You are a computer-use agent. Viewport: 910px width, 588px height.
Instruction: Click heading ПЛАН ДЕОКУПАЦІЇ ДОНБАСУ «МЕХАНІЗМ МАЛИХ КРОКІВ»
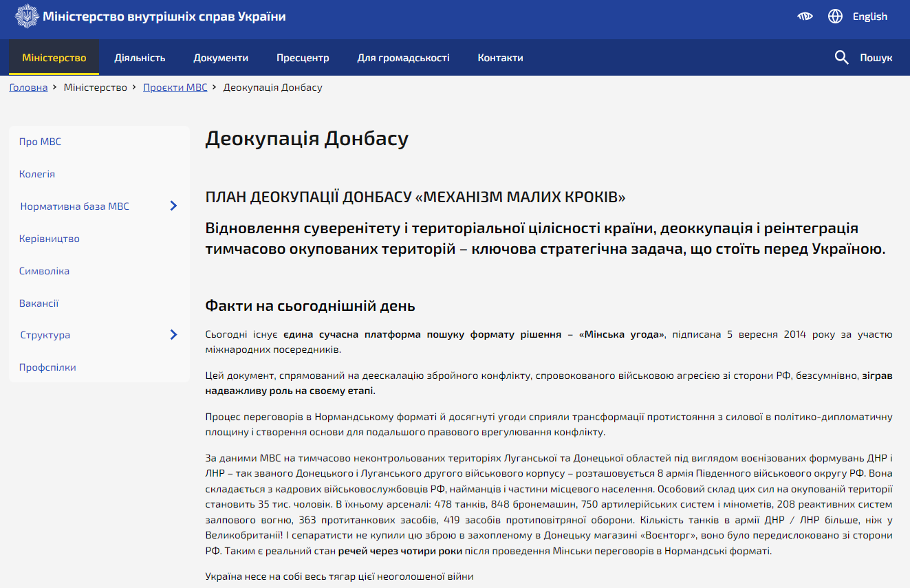tap(415, 197)
